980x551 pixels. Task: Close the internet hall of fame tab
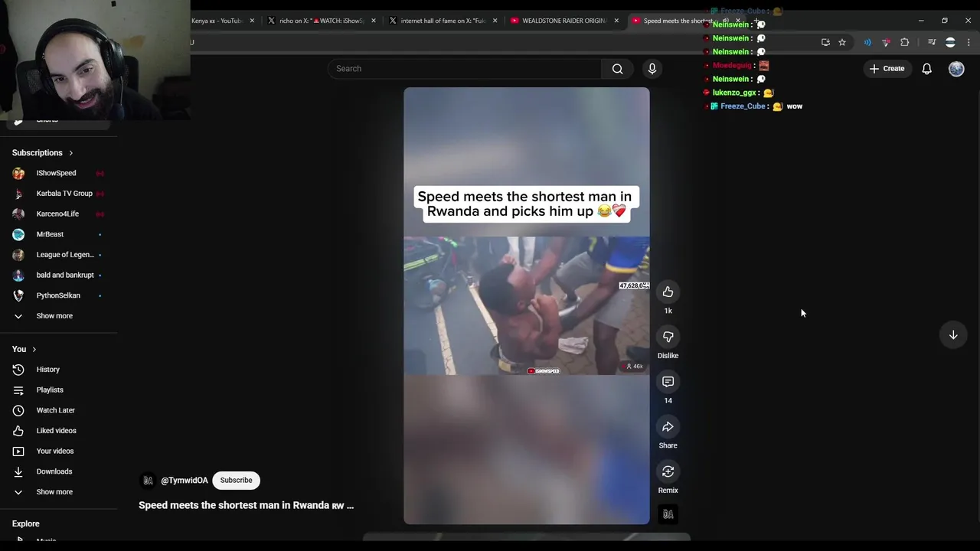pos(495,21)
